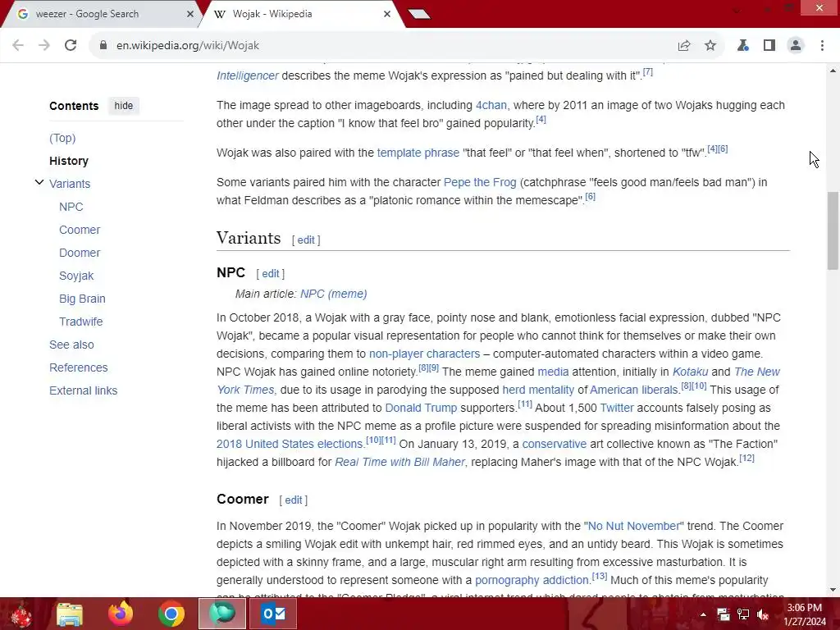Close the weezer Google Search tab
This screenshot has width=840, height=630.
(x=189, y=14)
